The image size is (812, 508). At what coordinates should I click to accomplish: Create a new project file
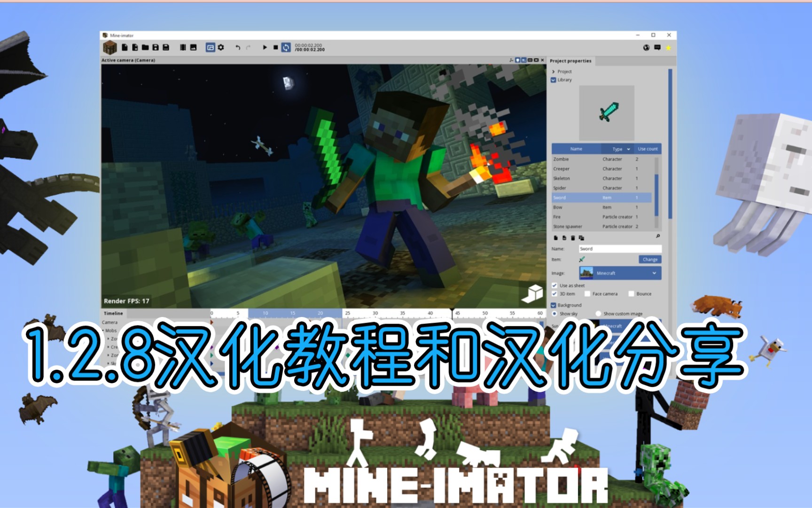point(125,47)
